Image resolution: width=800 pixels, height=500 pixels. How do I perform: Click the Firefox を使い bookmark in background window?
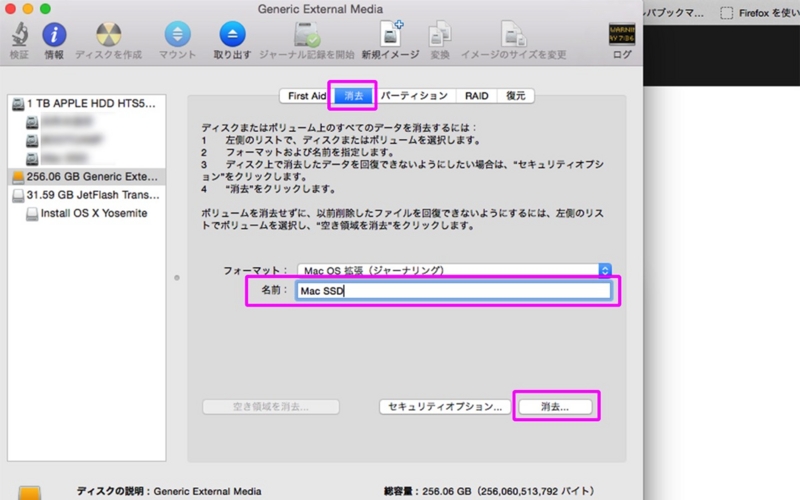pos(759,13)
